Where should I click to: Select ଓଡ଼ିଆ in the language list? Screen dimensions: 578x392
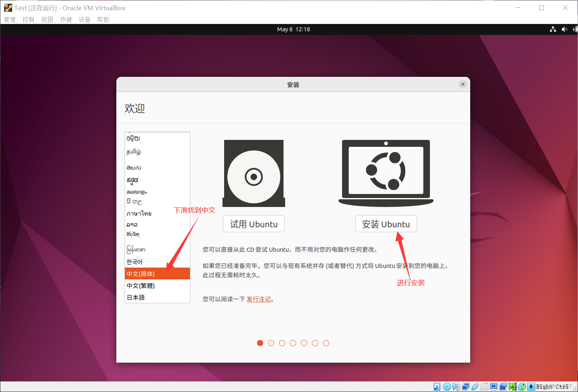(x=157, y=138)
